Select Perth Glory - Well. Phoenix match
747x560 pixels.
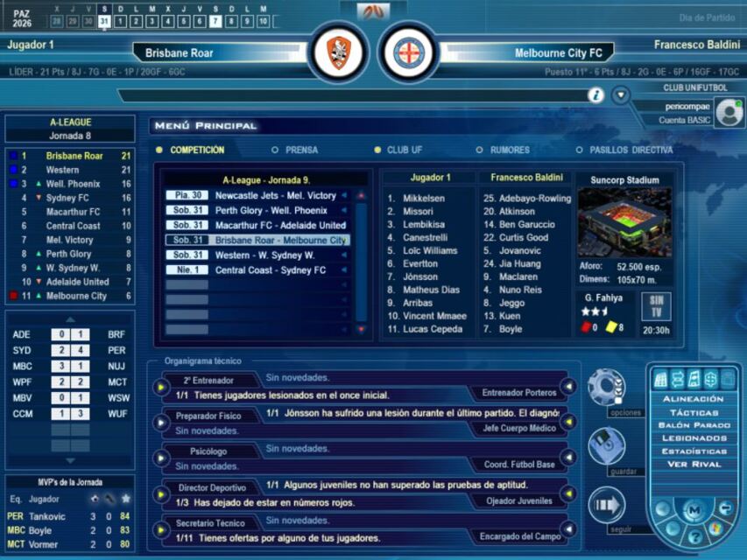[271, 211]
